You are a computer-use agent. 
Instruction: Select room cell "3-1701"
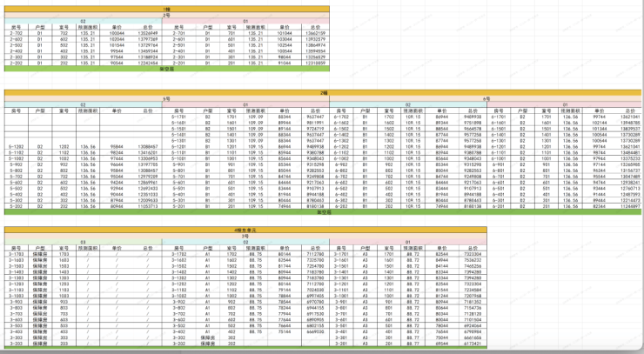point(341,254)
